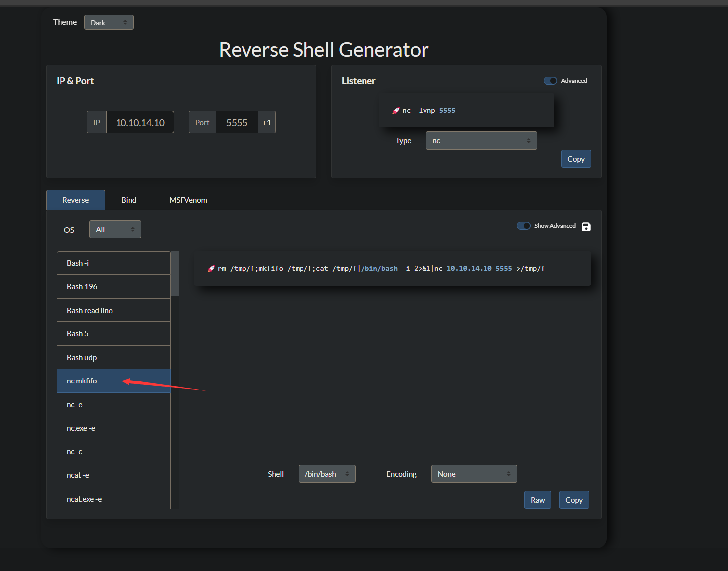The height and width of the screenshot is (571, 728).
Task: Click the nc -lvnp 5555 listener command text
Action: pyautogui.click(x=429, y=111)
